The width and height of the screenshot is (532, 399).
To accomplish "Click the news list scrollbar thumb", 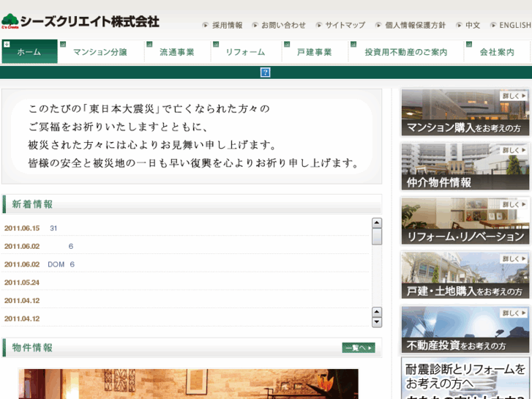I will point(377,236).
